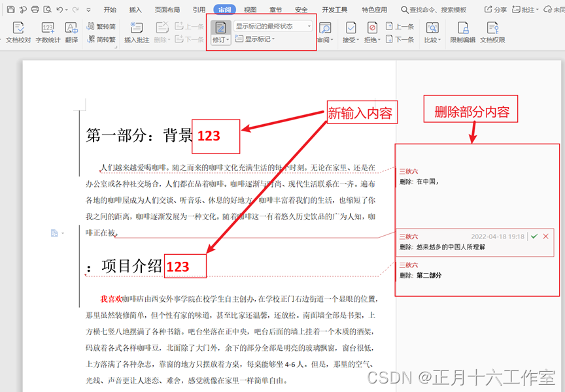This screenshot has height=392, width=565.
Task: Click the paragraph layout icon in left margin
Action: [x=54, y=233]
